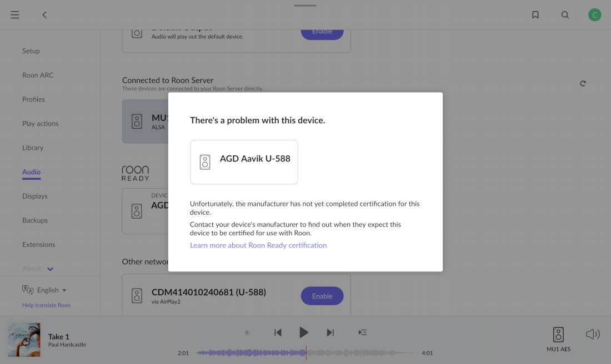Click the MU1 ALSA device speaker icon
This screenshot has width=611, height=364.
point(137,121)
